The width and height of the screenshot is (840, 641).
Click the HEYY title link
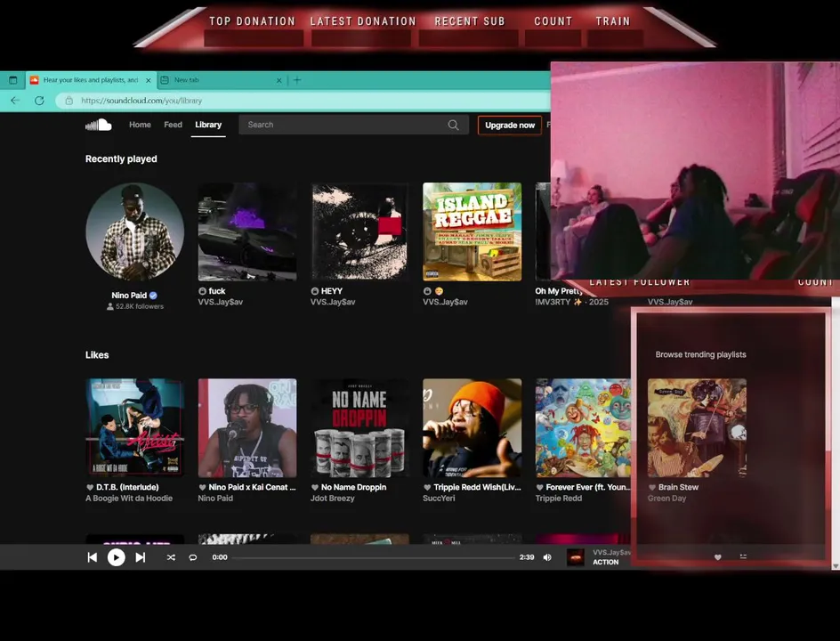(x=332, y=291)
